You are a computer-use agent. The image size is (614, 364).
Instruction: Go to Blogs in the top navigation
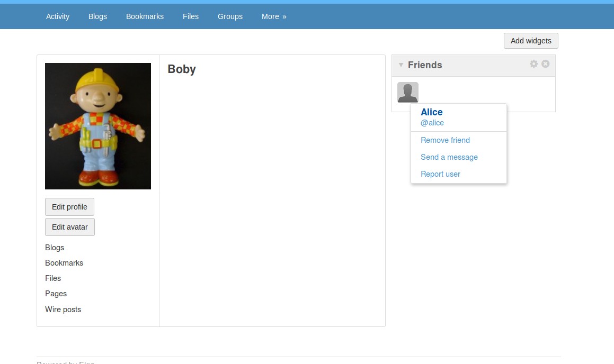(x=97, y=16)
